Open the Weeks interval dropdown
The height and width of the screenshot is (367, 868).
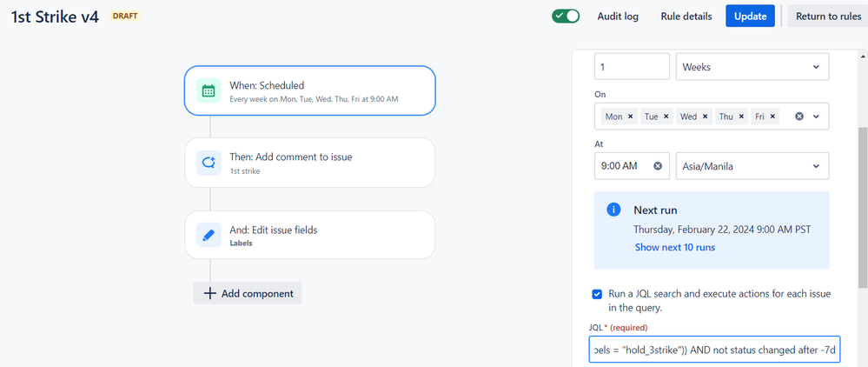(752, 66)
